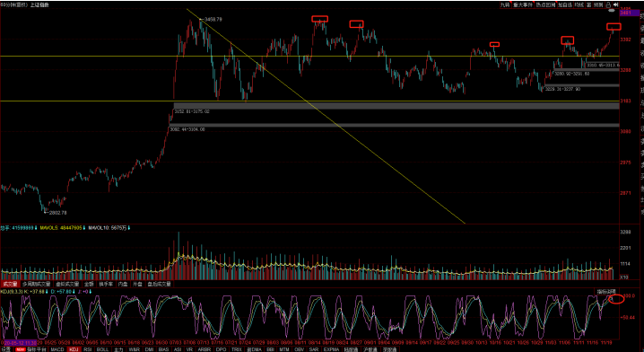The width and height of the screenshot is (644, 352).
Task: Select the 外盘 tab
Action: 137,284
